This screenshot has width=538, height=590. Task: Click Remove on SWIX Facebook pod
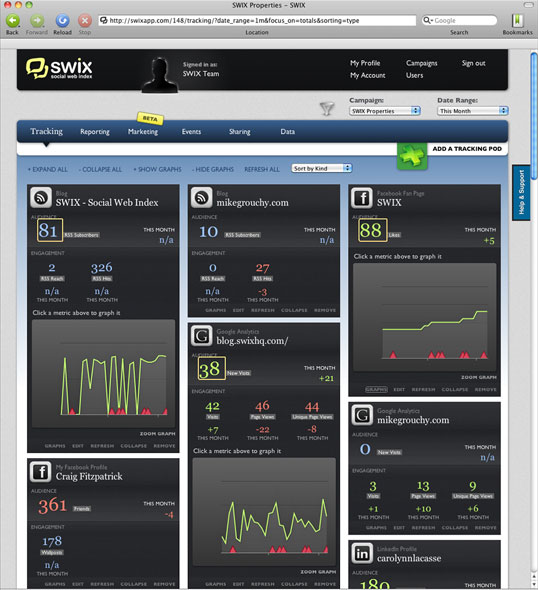tap(485, 389)
